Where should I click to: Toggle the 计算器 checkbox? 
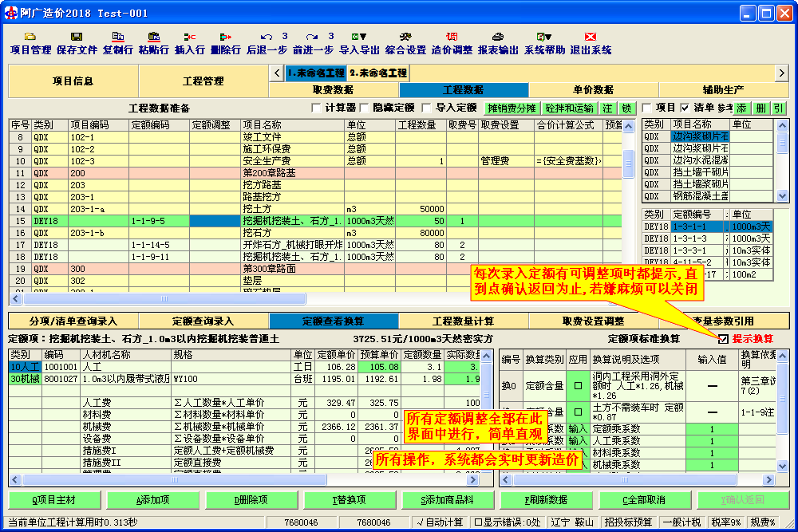tap(316, 108)
